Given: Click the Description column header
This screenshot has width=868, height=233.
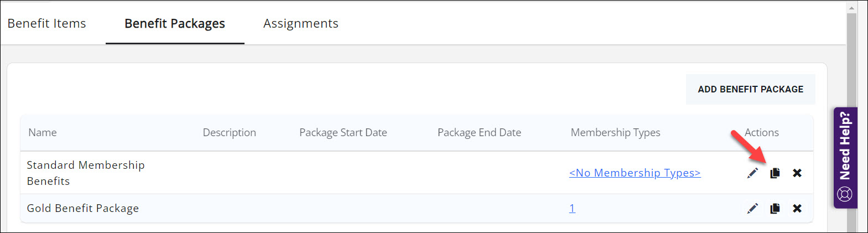Looking at the screenshot, I should tap(230, 133).
